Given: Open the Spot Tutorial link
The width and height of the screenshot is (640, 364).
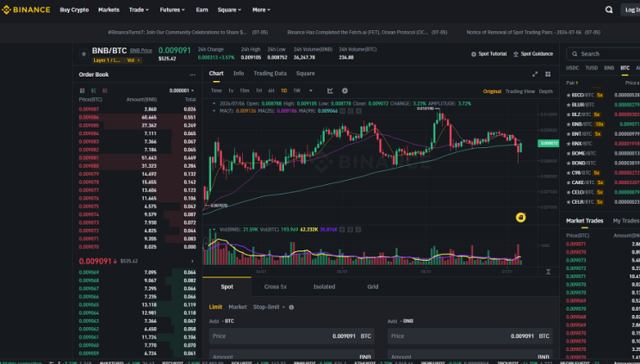Looking at the screenshot, I should pyautogui.click(x=488, y=54).
